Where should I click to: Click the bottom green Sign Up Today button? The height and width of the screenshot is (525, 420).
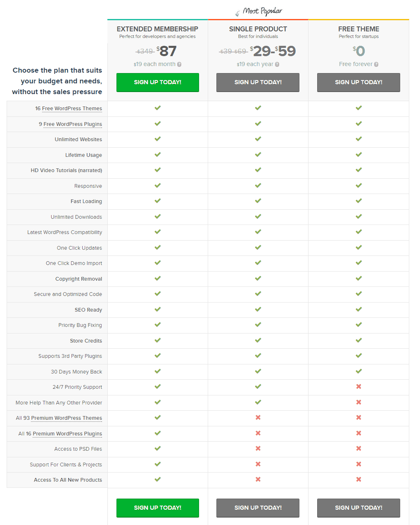(x=158, y=508)
